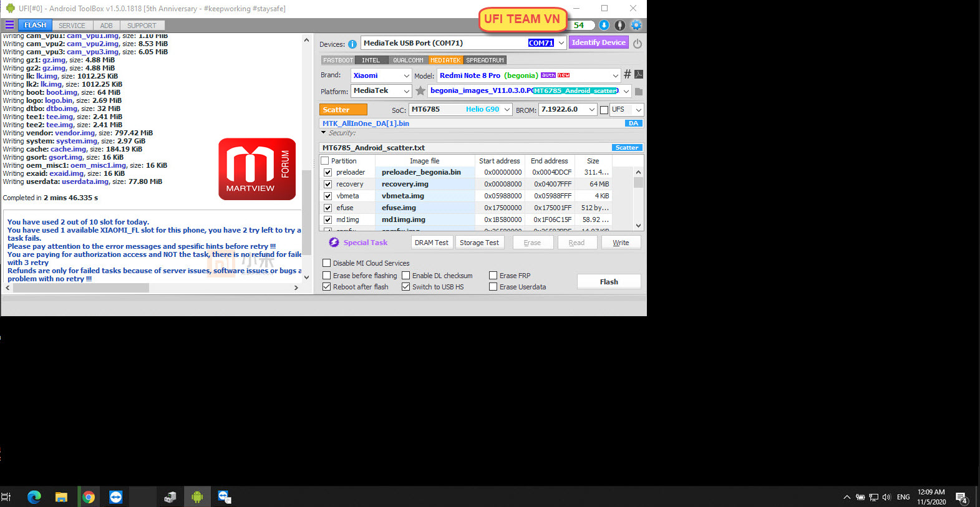Switch to the SUPPORT tab
This screenshot has width=980, height=507.
142,26
